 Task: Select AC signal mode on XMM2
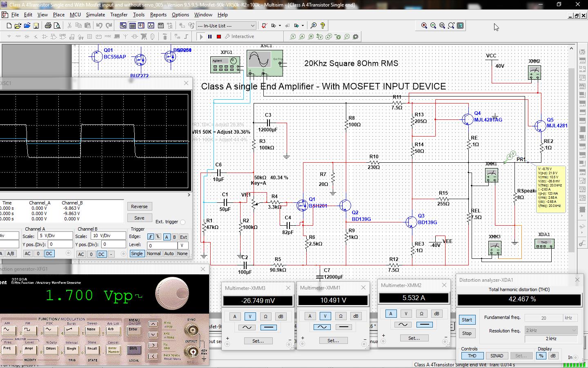coord(403,325)
